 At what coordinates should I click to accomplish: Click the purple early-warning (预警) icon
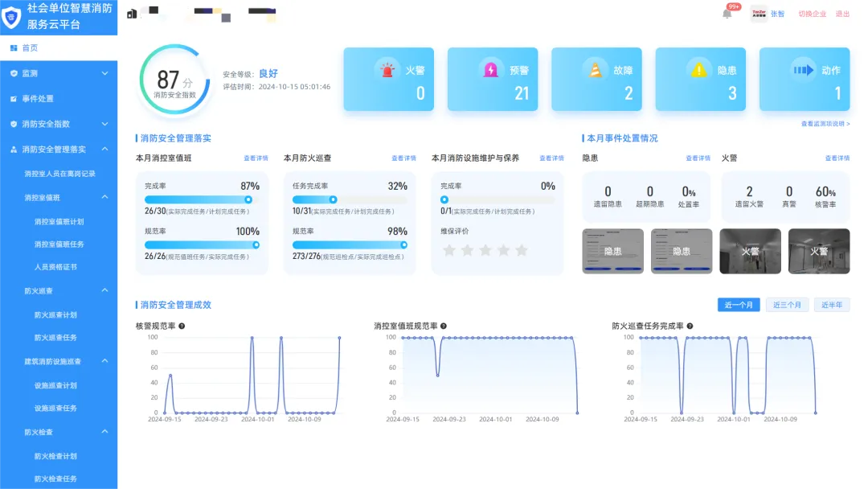491,70
